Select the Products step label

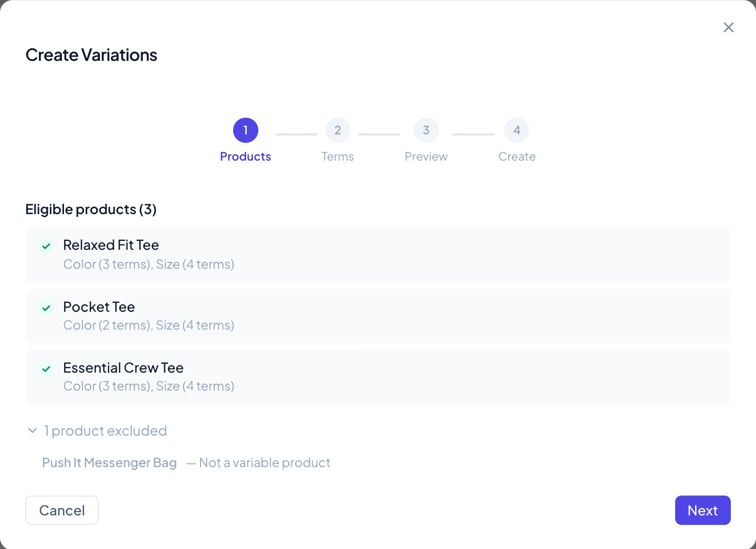click(x=246, y=156)
